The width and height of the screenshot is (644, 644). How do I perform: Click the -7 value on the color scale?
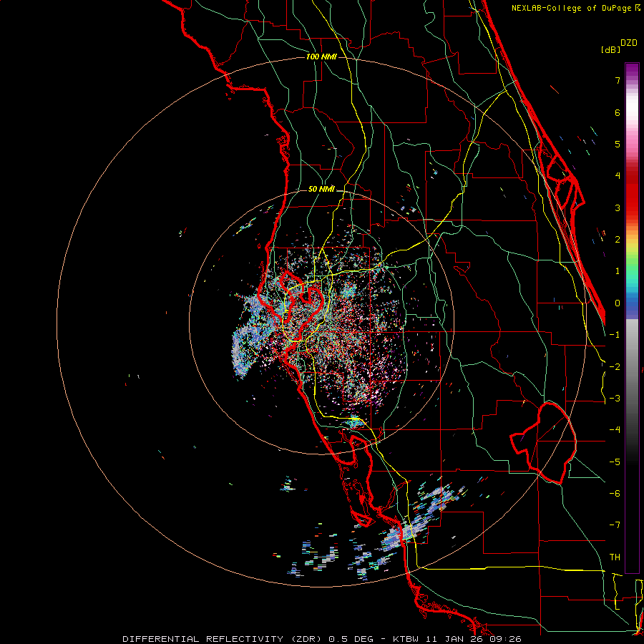tap(615, 525)
